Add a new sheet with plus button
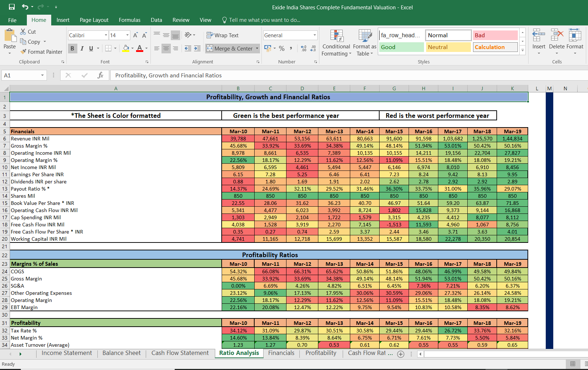Image resolution: width=588 pixels, height=370 pixels. [401, 354]
